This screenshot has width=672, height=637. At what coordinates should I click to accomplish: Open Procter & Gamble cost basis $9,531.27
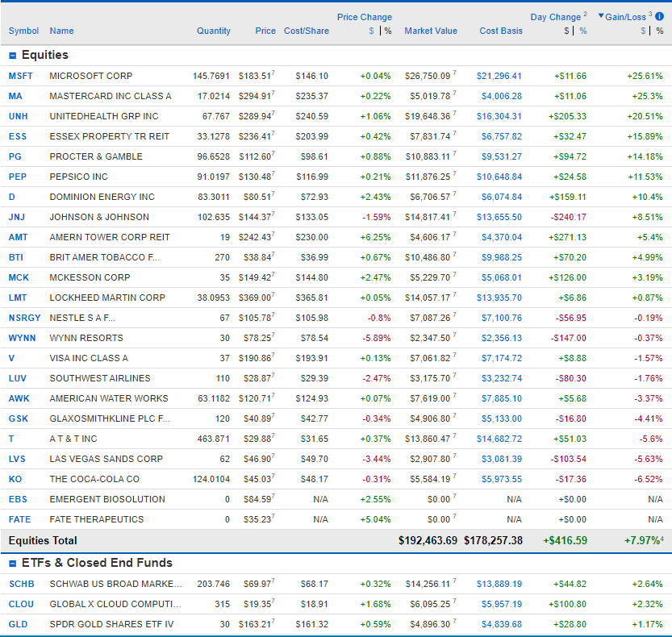pyautogui.click(x=502, y=156)
